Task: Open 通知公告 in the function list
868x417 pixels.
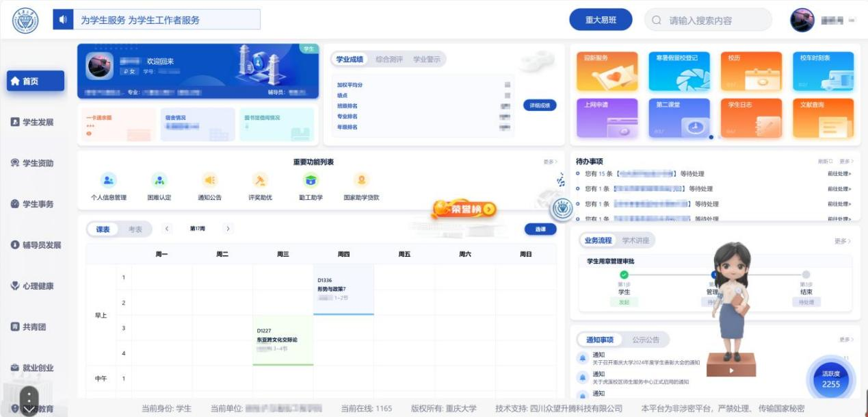Action: (x=209, y=181)
